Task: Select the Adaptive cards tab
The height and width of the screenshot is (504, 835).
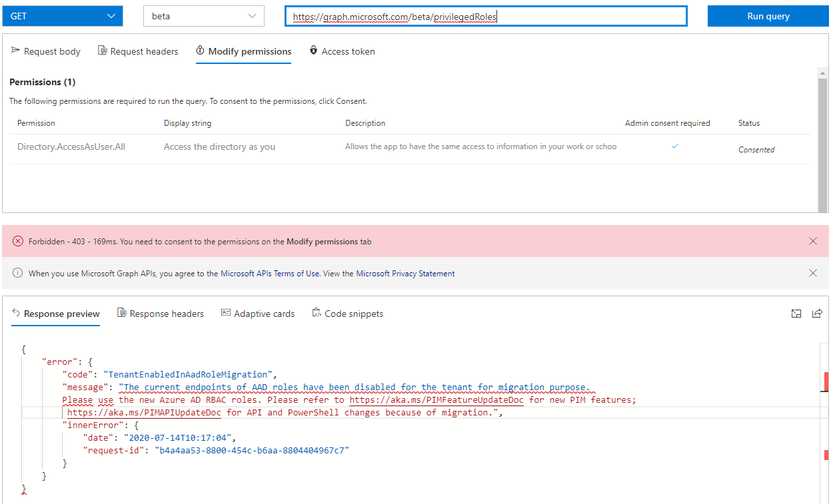Action: coord(258,314)
